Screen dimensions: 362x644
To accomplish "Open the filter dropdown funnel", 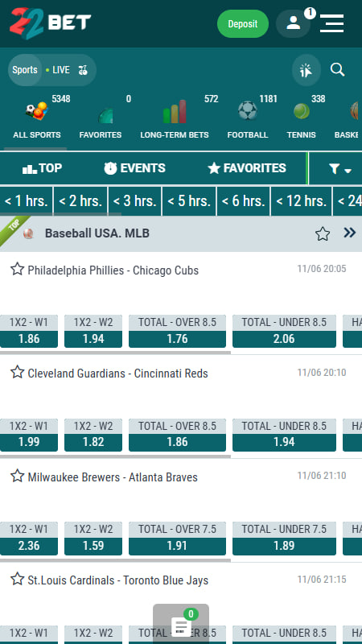I will pos(339,169).
